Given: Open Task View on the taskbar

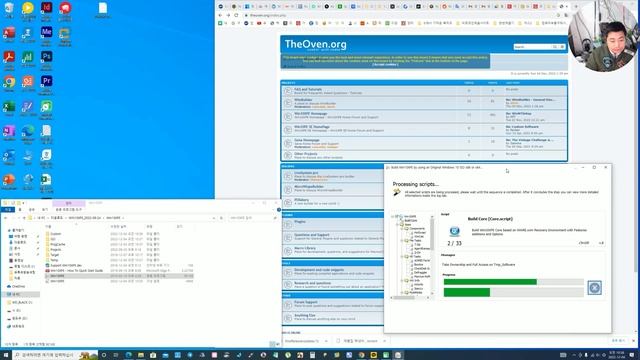Looking at the screenshot, I should 116,355.
